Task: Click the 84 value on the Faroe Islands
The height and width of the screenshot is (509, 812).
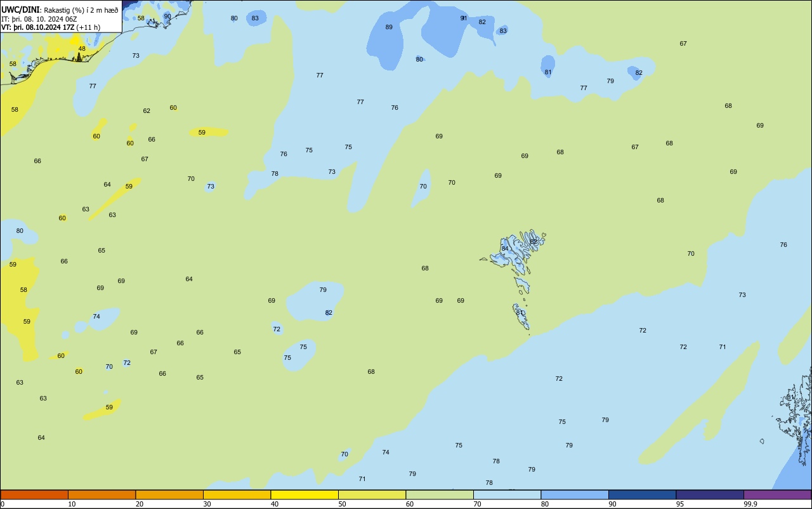Action: (505, 249)
